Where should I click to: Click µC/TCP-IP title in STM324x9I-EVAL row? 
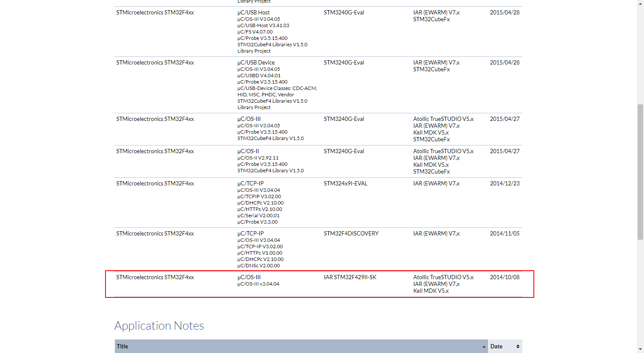tap(250, 184)
